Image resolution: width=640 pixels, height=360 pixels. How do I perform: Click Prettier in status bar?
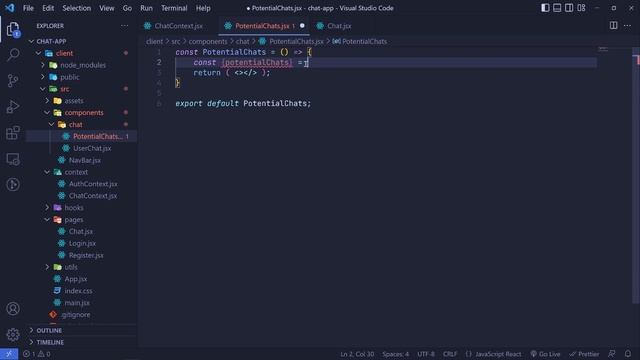pyautogui.click(x=584, y=354)
